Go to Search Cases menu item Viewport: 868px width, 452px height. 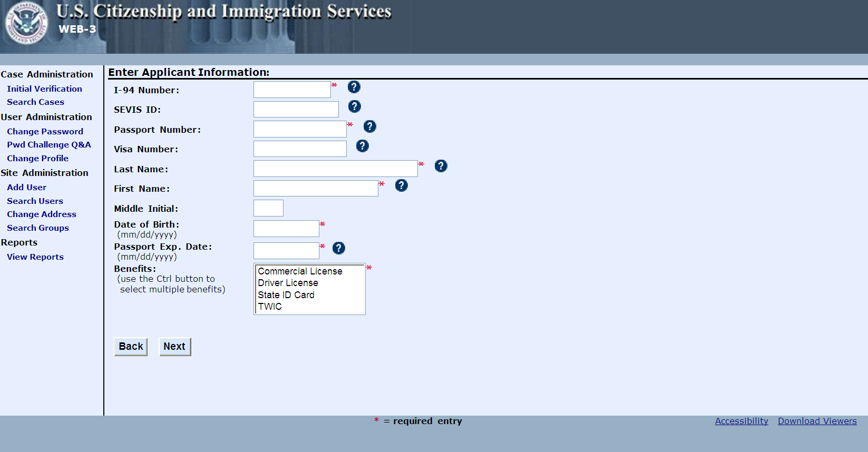pyautogui.click(x=36, y=102)
